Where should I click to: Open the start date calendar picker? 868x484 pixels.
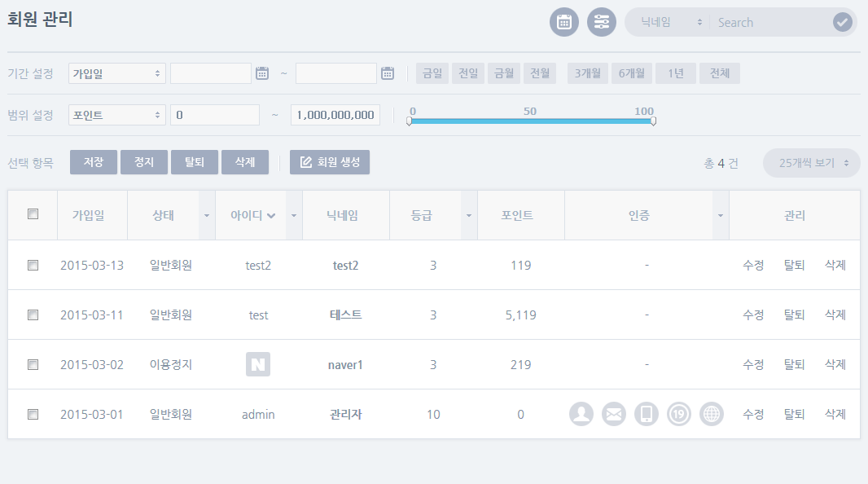pyautogui.click(x=262, y=73)
